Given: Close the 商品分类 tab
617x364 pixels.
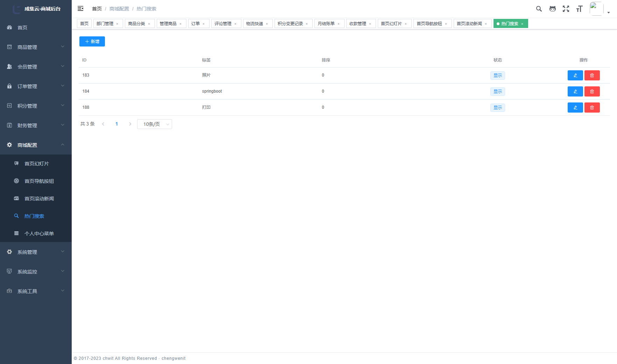Looking at the screenshot, I should point(149,24).
